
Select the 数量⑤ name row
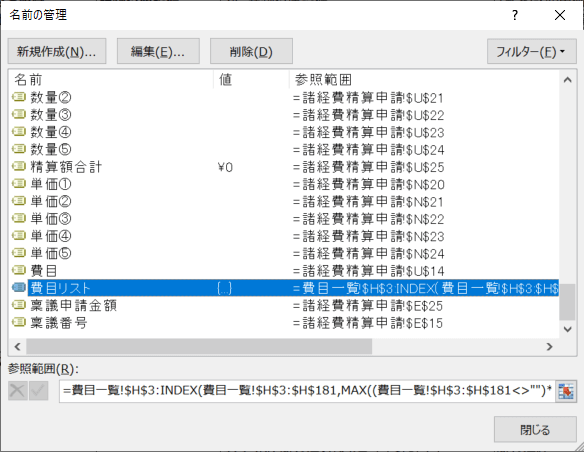(x=284, y=149)
